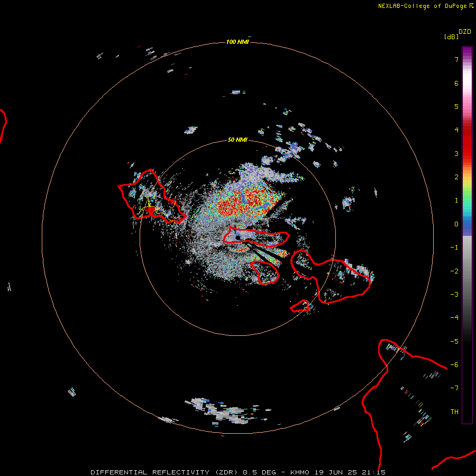Click the -6 value on color scale
This screenshot has width=476, height=476.
[x=454, y=365]
